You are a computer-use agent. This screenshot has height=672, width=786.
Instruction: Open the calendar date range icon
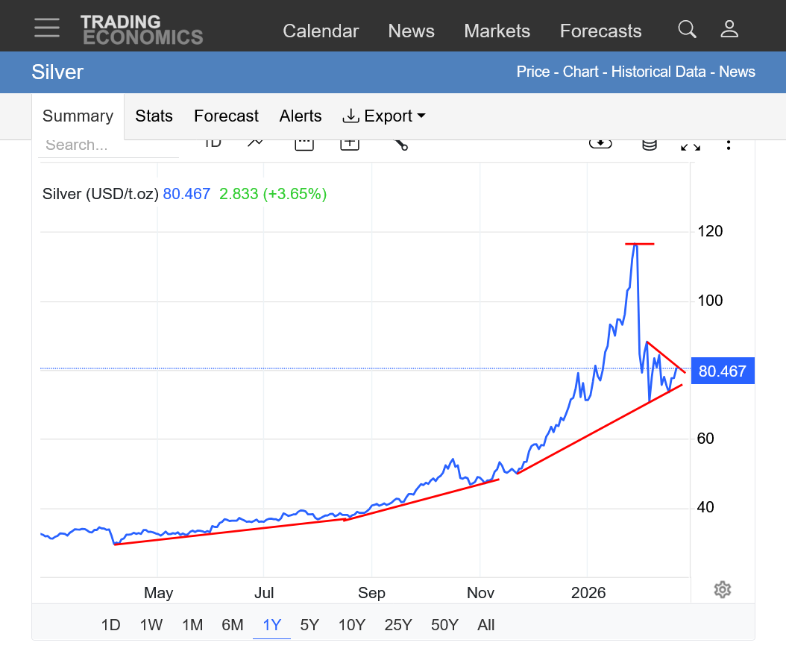tap(304, 144)
